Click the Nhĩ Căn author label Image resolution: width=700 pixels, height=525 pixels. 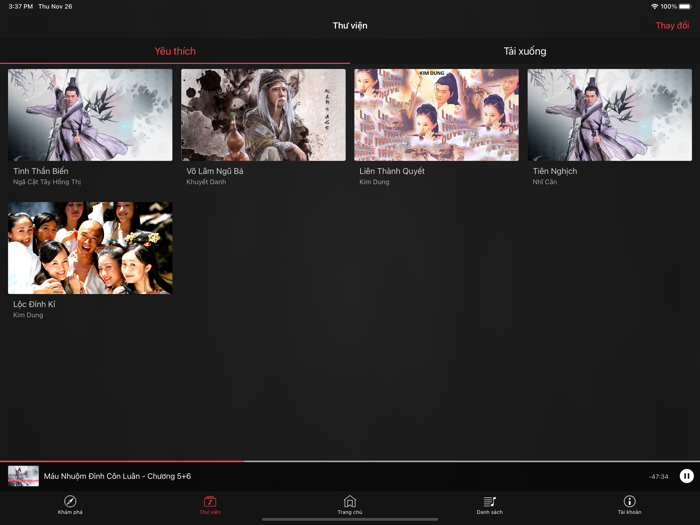pyautogui.click(x=545, y=182)
